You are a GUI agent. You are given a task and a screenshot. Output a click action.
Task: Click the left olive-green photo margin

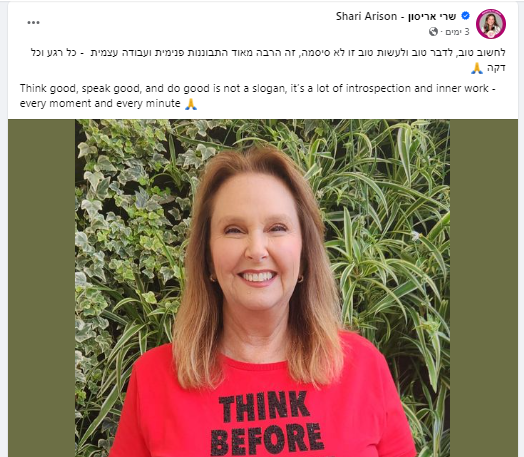(41, 288)
